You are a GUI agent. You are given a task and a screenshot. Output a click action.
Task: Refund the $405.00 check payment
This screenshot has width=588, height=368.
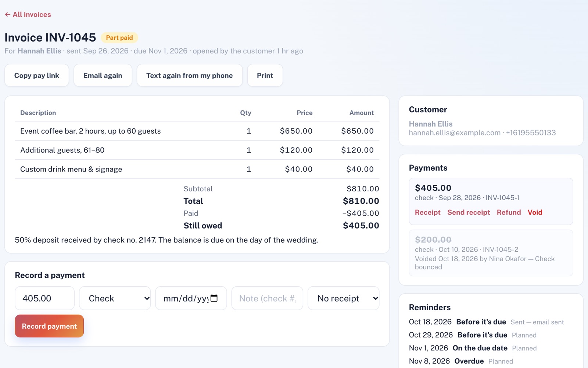[509, 212]
